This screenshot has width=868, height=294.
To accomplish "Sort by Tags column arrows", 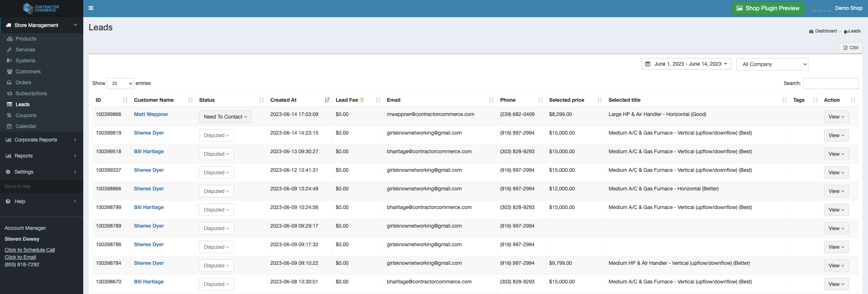I will [815, 100].
